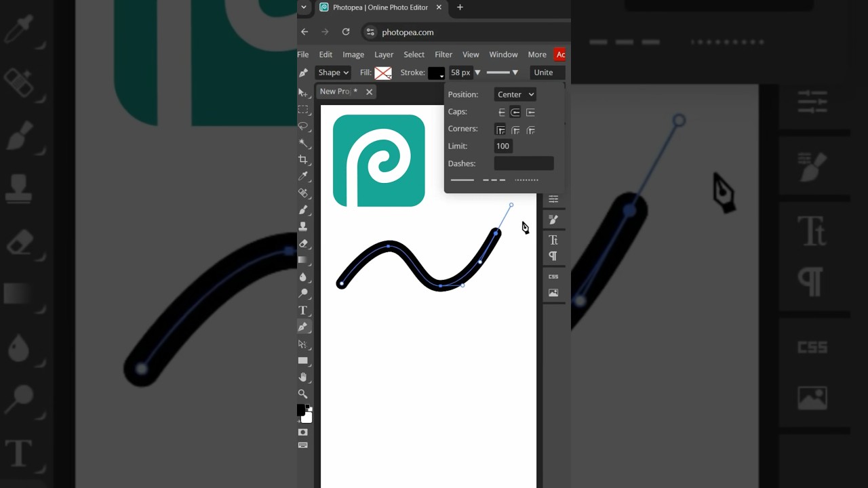Open the black Stroke color swatch
Image resolution: width=868 pixels, height=488 pixels.
(x=436, y=73)
